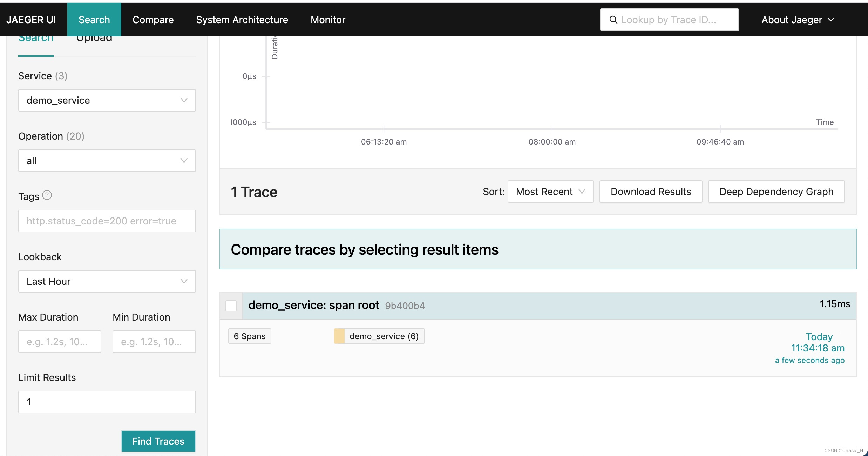Click the Find Traces button
This screenshot has width=868, height=456.
click(x=158, y=441)
